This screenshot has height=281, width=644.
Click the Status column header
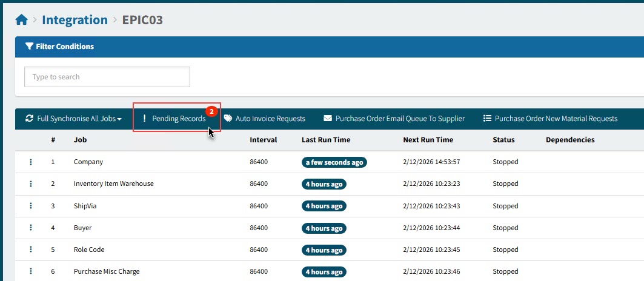click(x=503, y=140)
